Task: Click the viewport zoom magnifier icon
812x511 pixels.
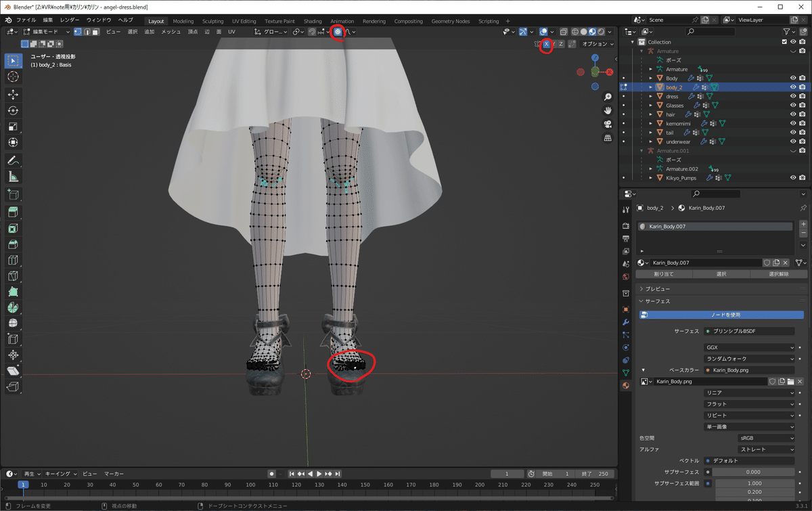Action: point(608,97)
